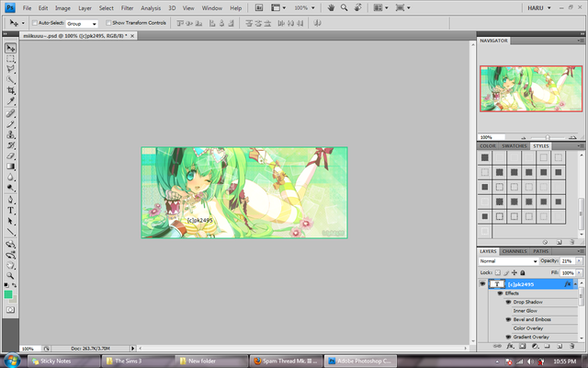
Task: Launch Bridge from the application bar
Action: tap(259, 7)
